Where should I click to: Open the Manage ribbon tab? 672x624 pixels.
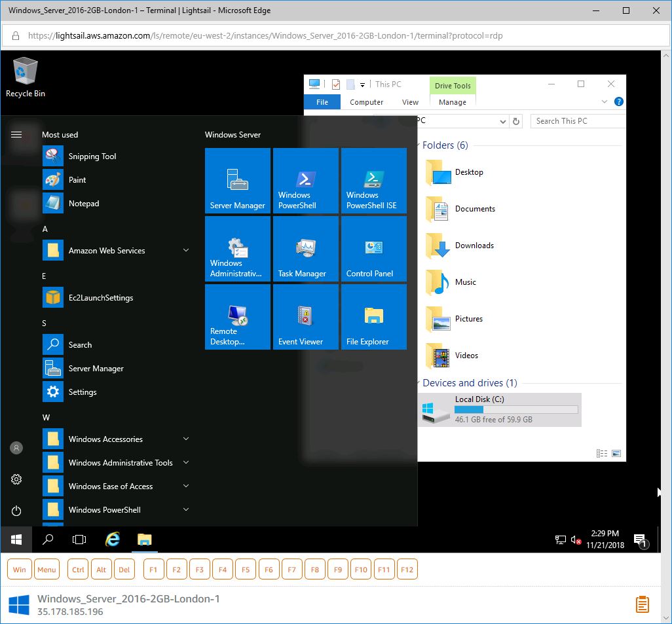coord(453,102)
